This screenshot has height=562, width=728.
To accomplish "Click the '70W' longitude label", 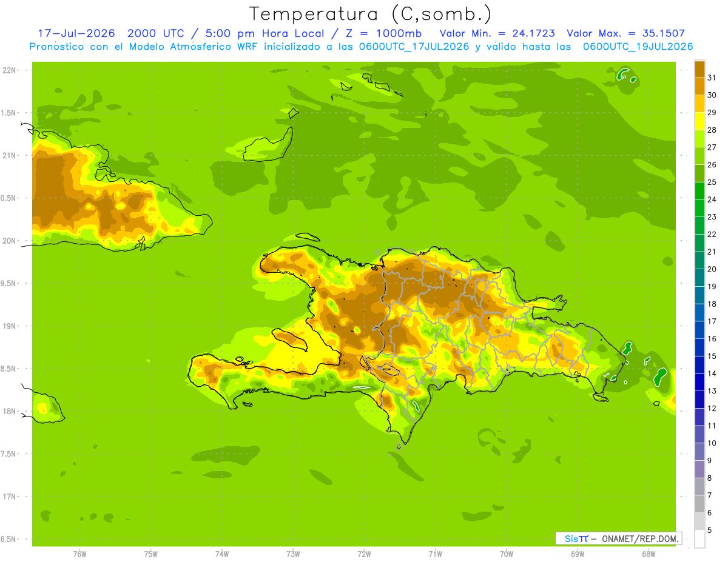I will (507, 554).
